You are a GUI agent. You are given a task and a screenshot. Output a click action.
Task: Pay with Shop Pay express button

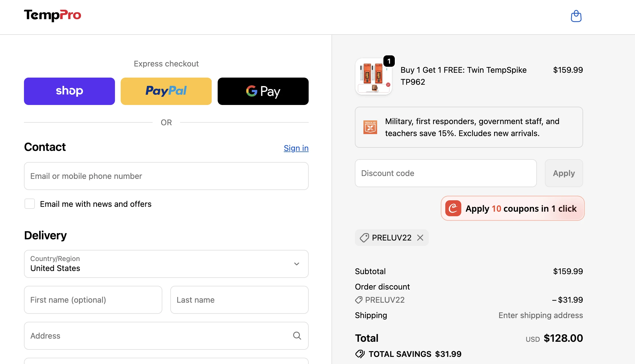coord(69,91)
